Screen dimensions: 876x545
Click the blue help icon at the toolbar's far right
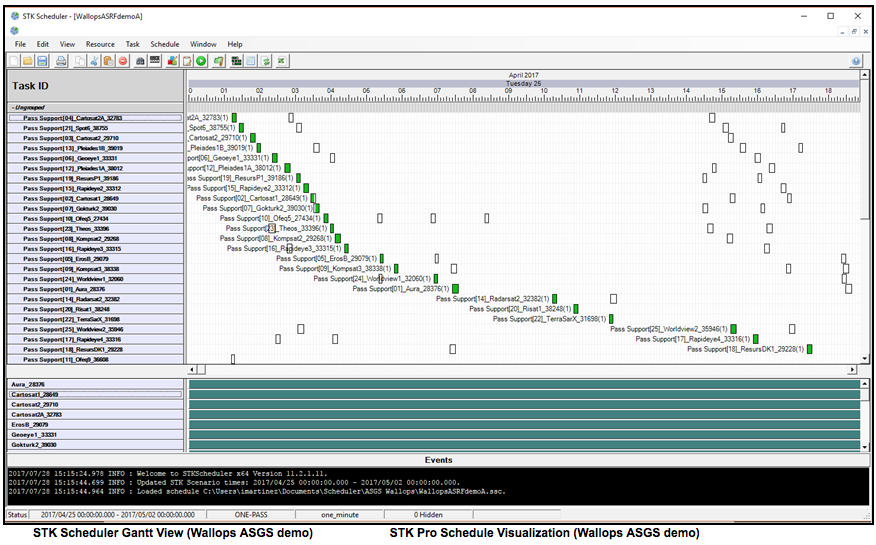[856, 61]
